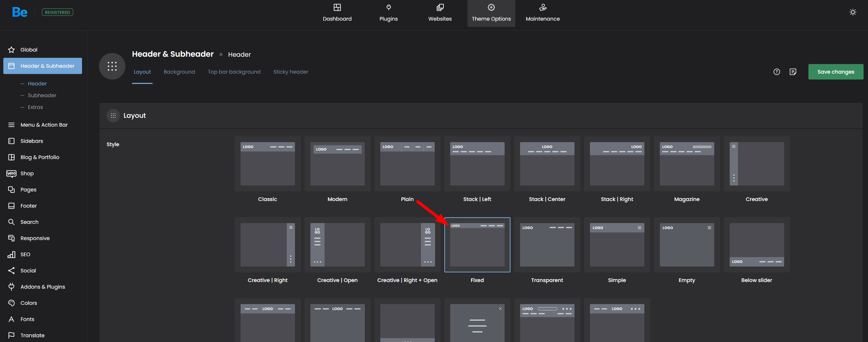Open the Plugins section
Screen dimensions: 868x342
[x=388, y=13]
